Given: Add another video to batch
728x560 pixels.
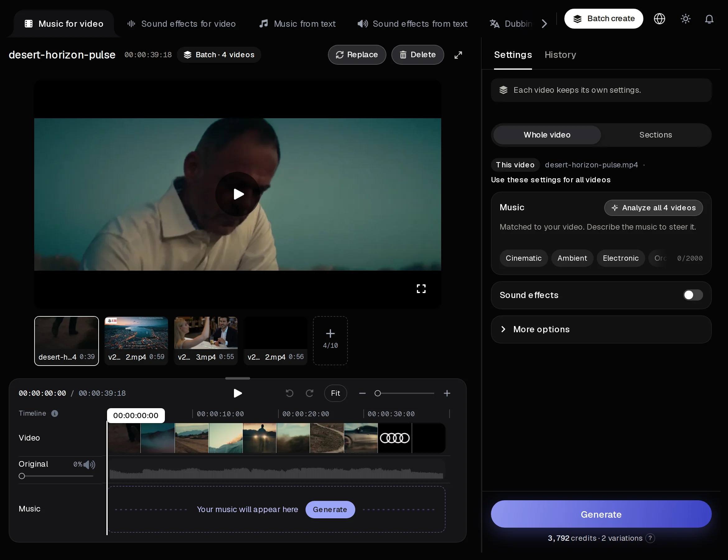Looking at the screenshot, I should click(330, 340).
